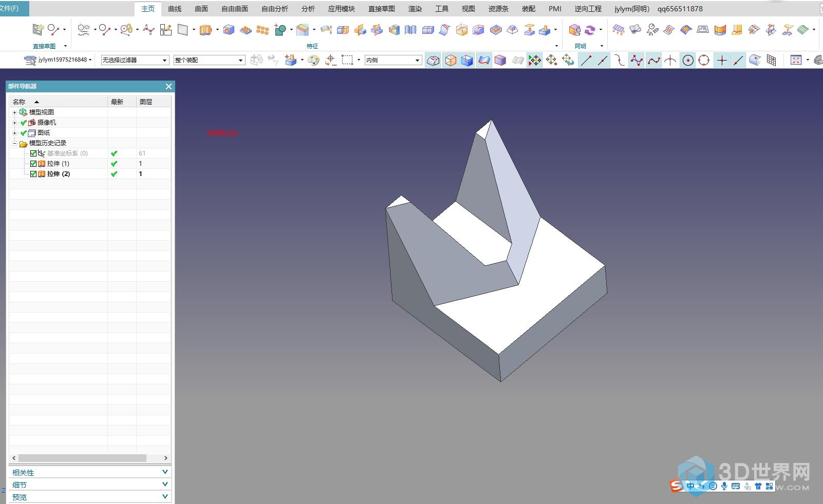Toggle checkbox for 基准坐标系 (0)
This screenshot has width=823, height=504.
pyautogui.click(x=33, y=153)
